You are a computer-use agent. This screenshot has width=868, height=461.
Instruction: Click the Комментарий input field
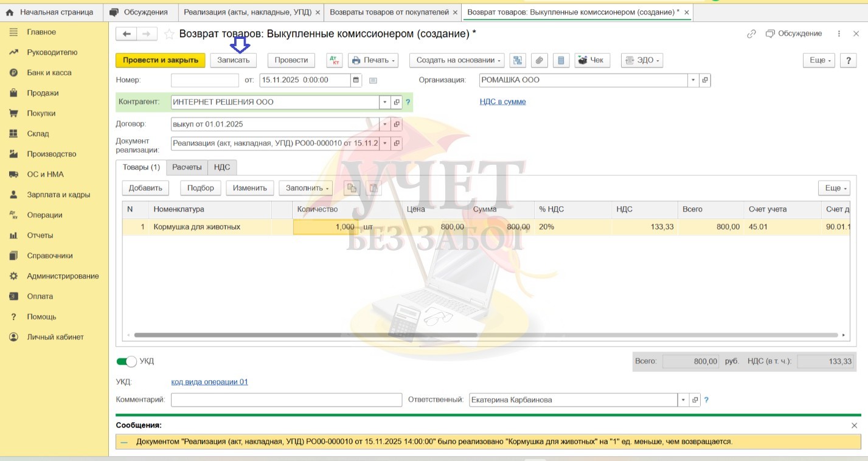click(x=286, y=400)
